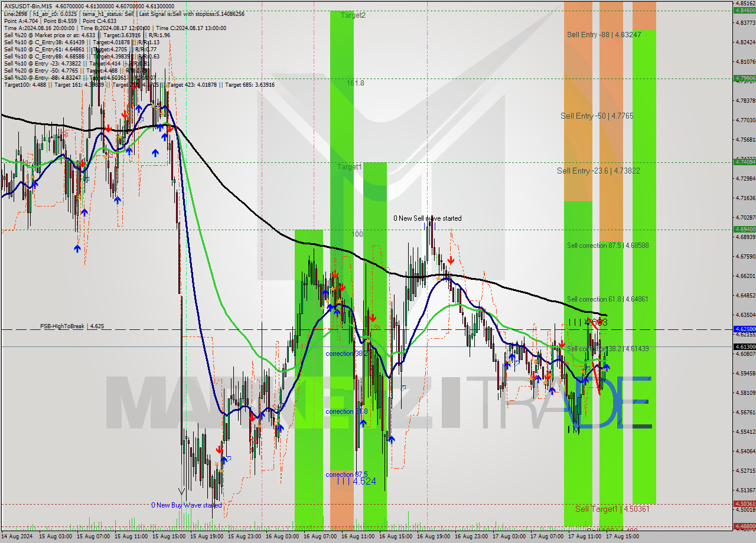Image resolution: width=756 pixels, height=543 pixels.
Task: Click the 'Sell Entry -88 | 4.83247' label
Action: [604, 35]
